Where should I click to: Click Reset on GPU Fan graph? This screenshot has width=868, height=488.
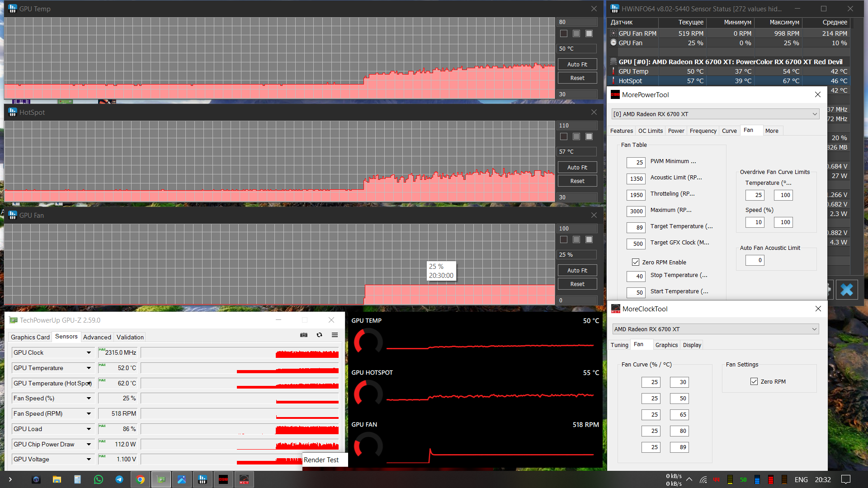tap(577, 284)
